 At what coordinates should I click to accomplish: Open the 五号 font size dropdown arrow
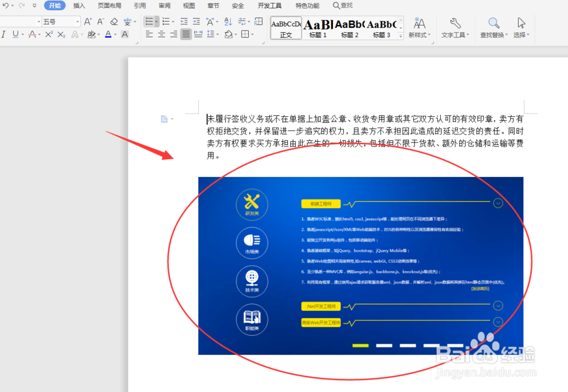click(77, 22)
